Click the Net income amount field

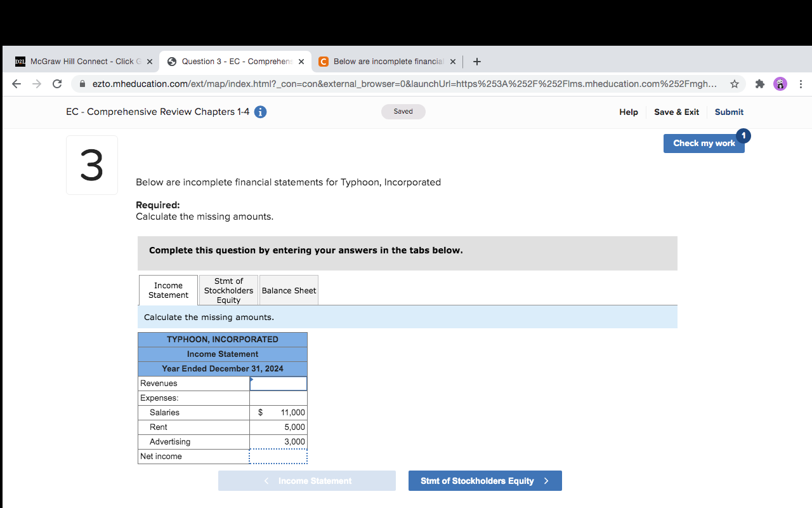(278, 457)
